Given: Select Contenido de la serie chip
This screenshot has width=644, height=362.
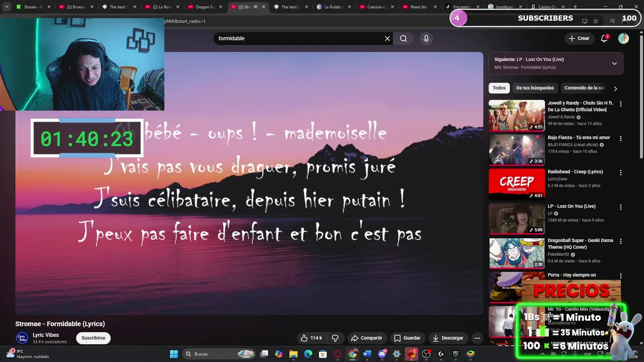Looking at the screenshot, I should pyautogui.click(x=585, y=88).
